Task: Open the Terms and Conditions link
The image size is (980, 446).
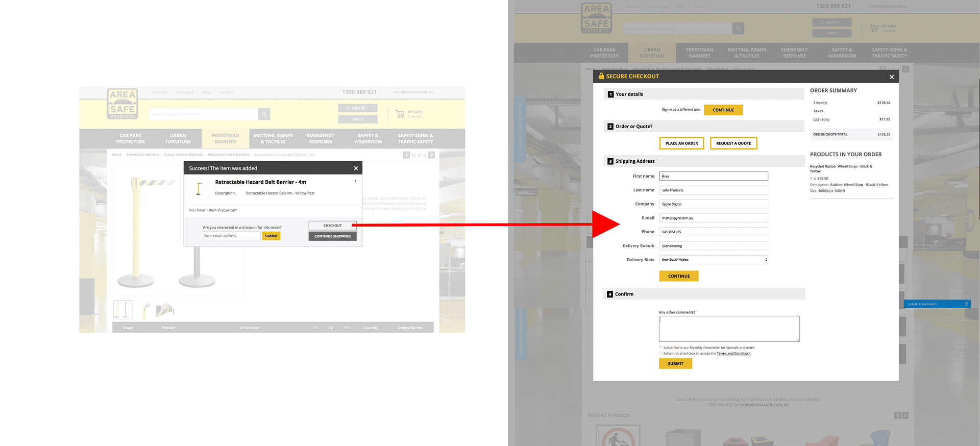Action: (x=733, y=354)
